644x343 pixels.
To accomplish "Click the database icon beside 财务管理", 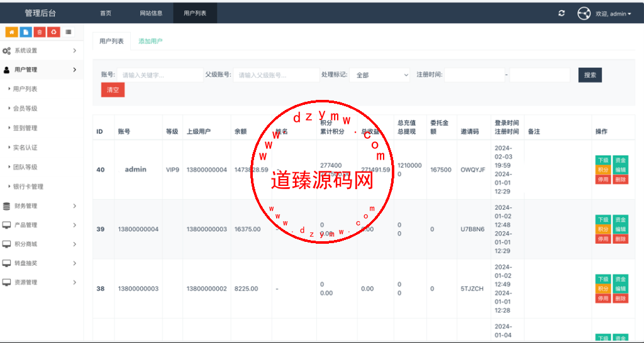I will pyautogui.click(x=6, y=206).
